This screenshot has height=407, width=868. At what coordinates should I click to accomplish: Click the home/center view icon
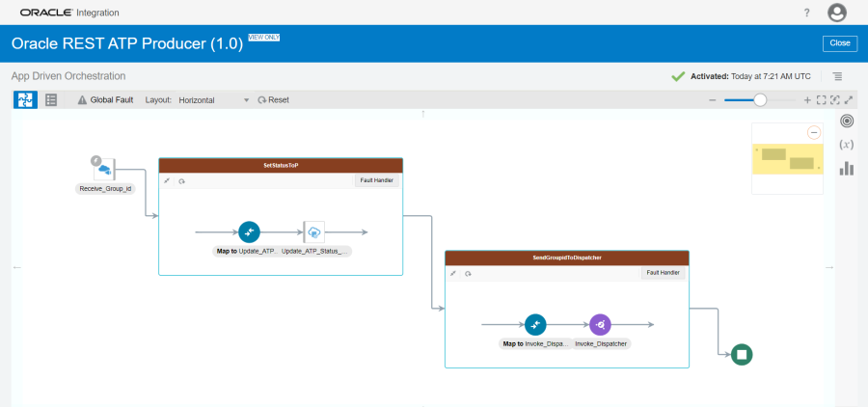tap(835, 100)
